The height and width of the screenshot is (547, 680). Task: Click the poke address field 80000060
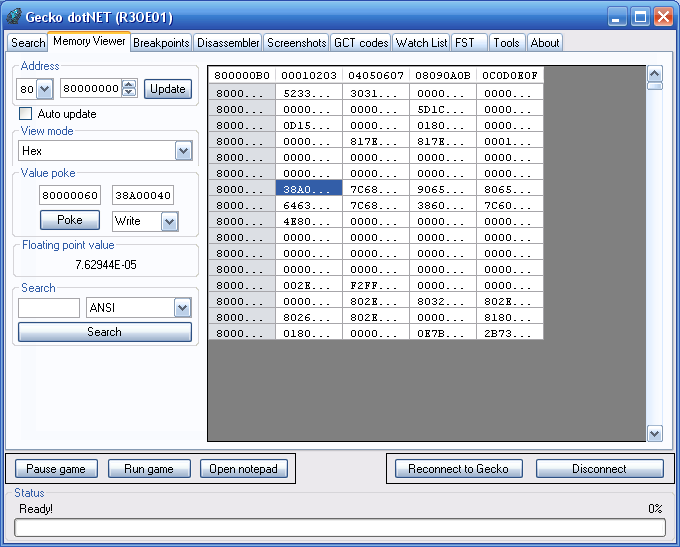[69, 195]
